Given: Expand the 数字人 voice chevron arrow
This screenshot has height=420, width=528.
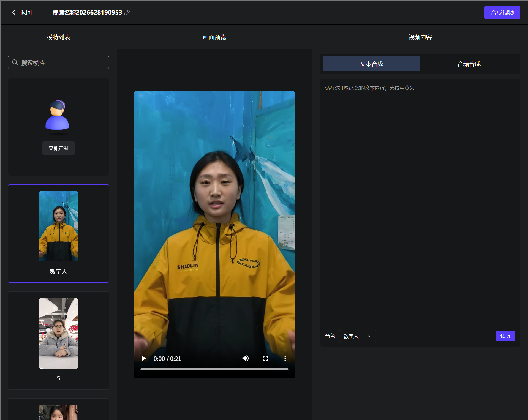Looking at the screenshot, I should pyautogui.click(x=369, y=336).
